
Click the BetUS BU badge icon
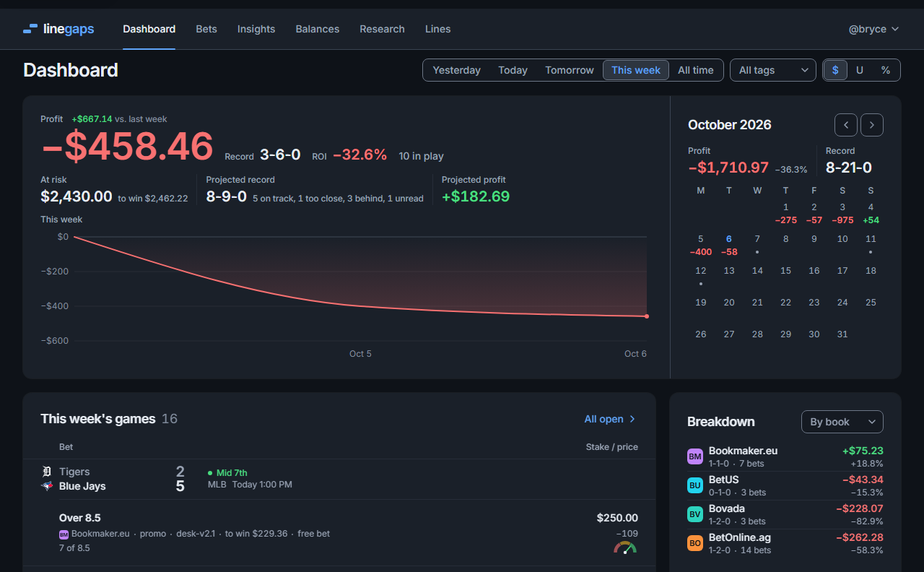695,485
